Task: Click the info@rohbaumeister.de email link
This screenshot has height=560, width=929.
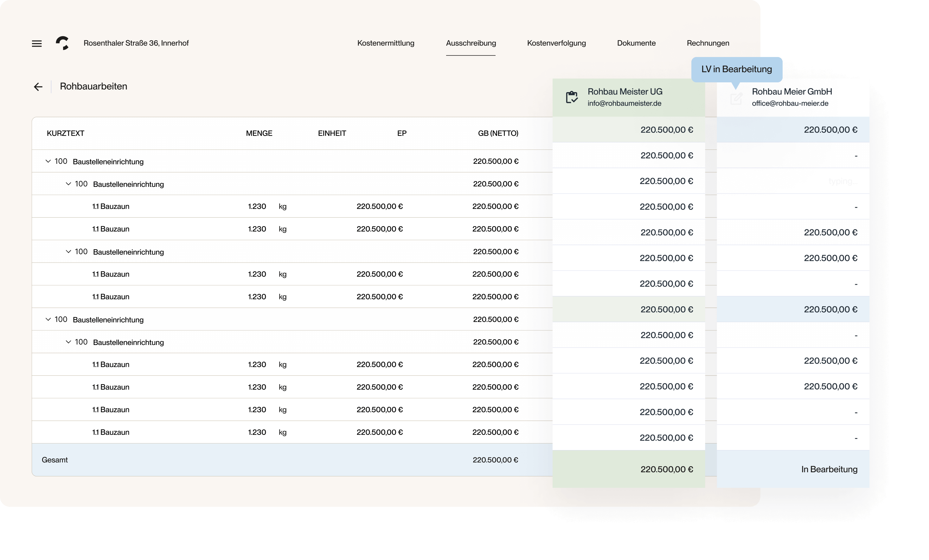Action: pos(625,103)
